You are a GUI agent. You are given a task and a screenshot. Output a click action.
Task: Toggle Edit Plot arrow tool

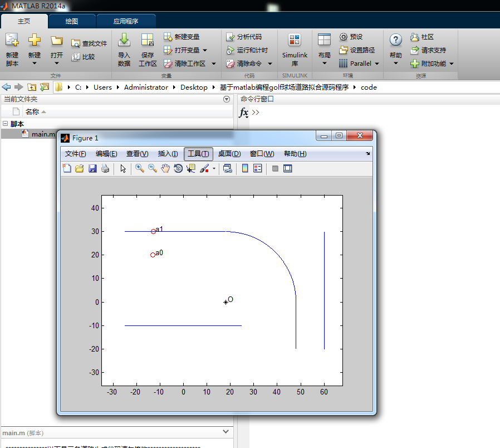tap(123, 168)
